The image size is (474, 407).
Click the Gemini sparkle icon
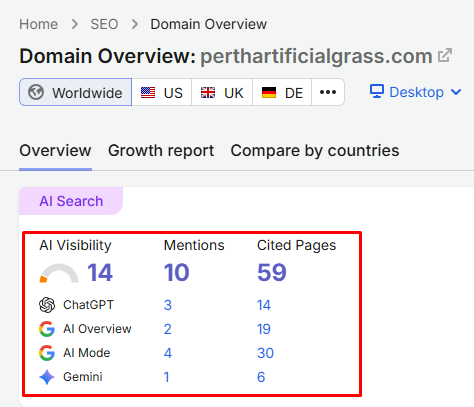click(x=47, y=377)
